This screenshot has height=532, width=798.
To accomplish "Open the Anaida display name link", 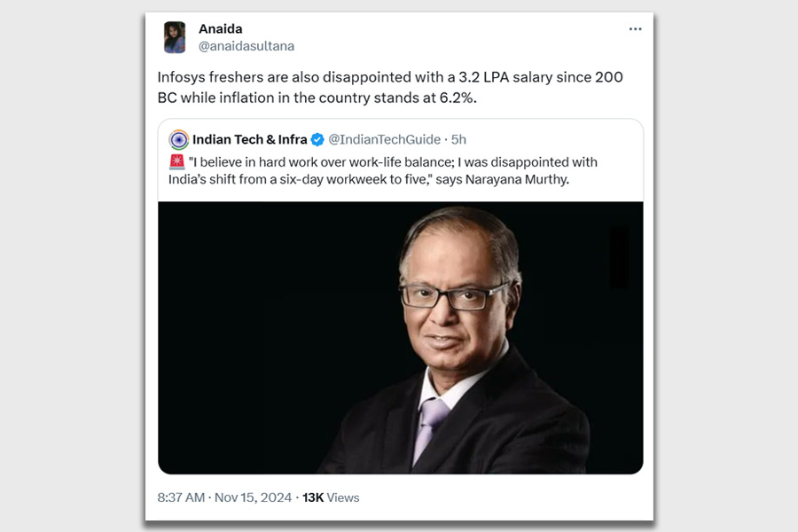I will tap(221, 29).
